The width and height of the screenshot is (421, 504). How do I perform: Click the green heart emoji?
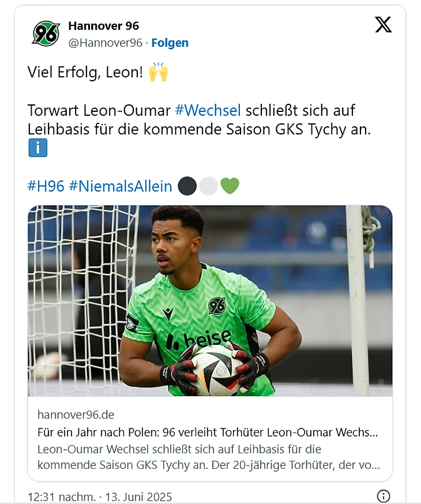pyautogui.click(x=230, y=186)
